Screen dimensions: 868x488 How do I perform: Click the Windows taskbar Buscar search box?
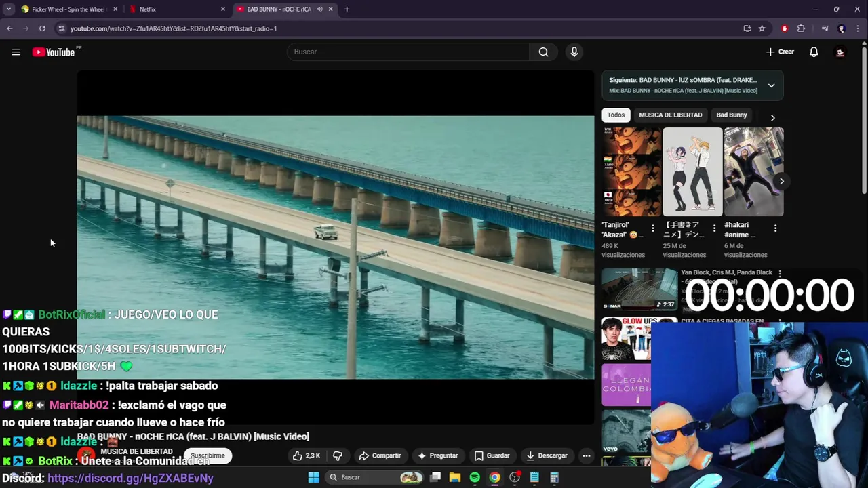click(x=375, y=477)
